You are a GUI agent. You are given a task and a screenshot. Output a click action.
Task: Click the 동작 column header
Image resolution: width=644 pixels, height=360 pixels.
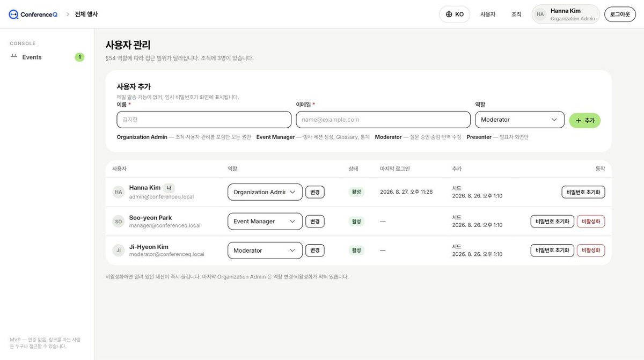pyautogui.click(x=600, y=168)
